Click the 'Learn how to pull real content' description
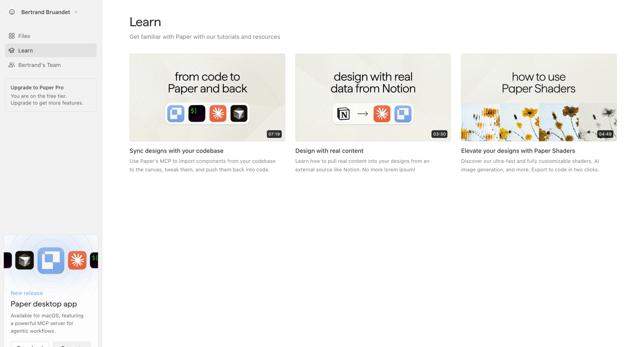The height and width of the screenshot is (347, 644). tap(362, 165)
